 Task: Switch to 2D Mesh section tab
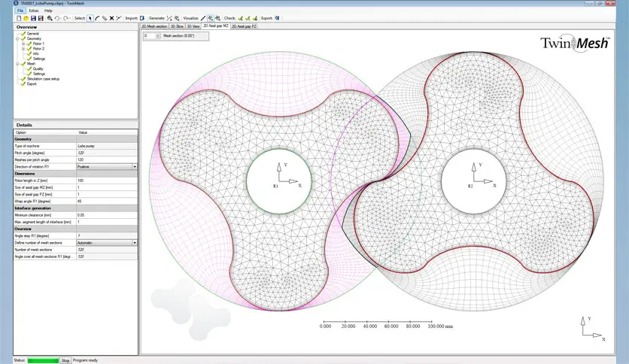(154, 26)
